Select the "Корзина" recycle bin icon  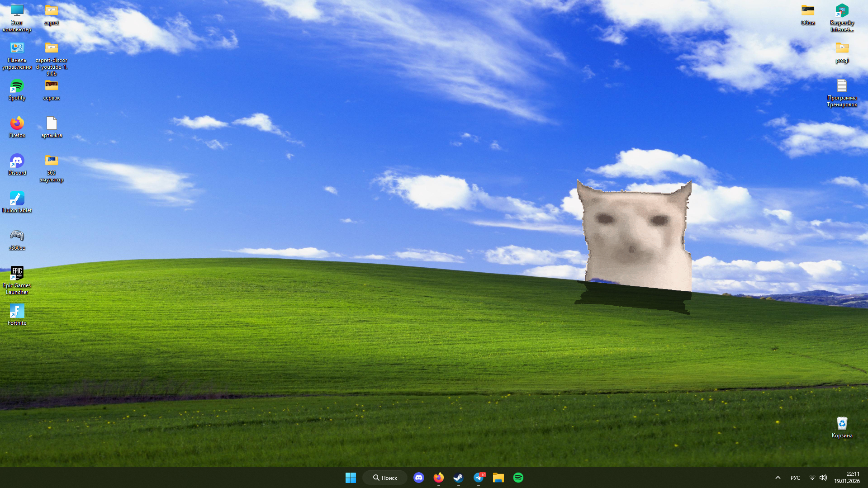[842, 427]
